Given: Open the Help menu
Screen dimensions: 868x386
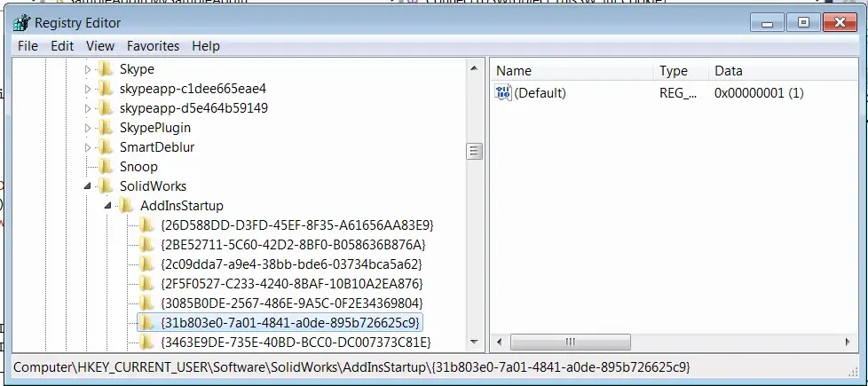Looking at the screenshot, I should click(206, 46).
